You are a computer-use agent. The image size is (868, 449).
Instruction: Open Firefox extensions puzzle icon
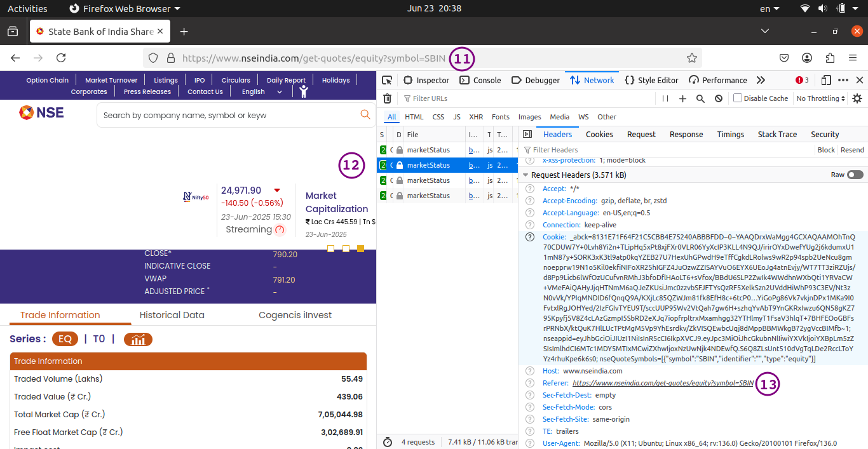(x=830, y=58)
